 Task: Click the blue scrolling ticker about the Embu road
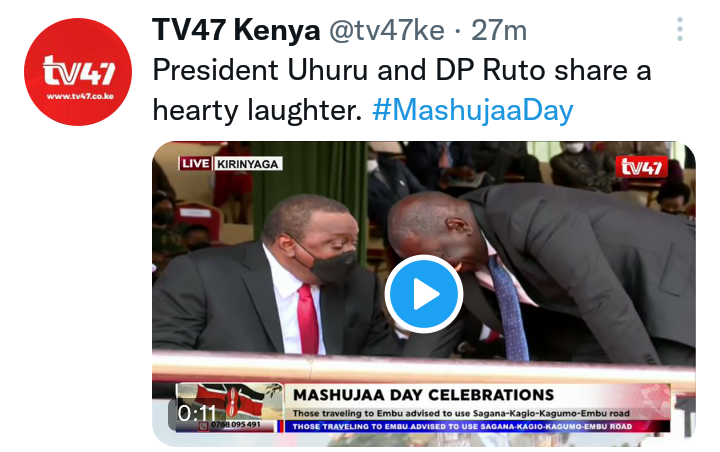(477, 426)
